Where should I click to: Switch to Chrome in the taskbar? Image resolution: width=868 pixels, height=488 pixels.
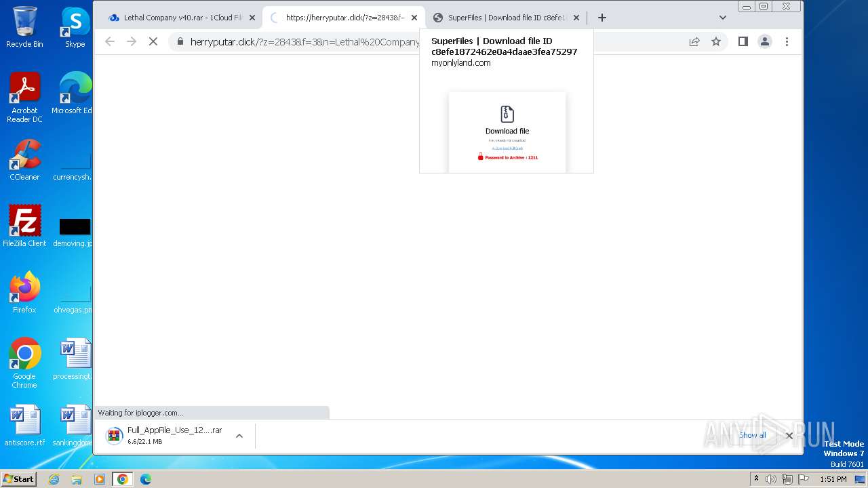(x=123, y=479)
